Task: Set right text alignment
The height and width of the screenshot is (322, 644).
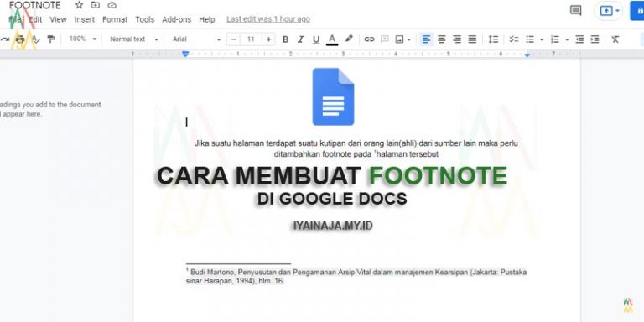Action: tap(457, 39)
